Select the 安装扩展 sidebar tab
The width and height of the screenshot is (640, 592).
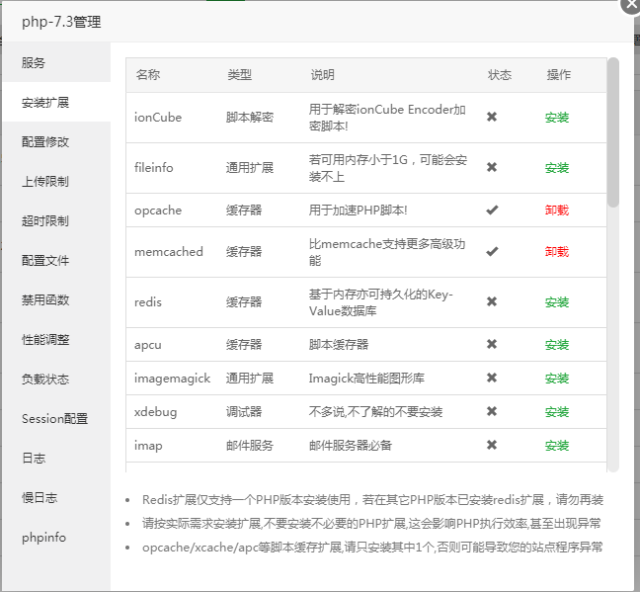[56, 102]
